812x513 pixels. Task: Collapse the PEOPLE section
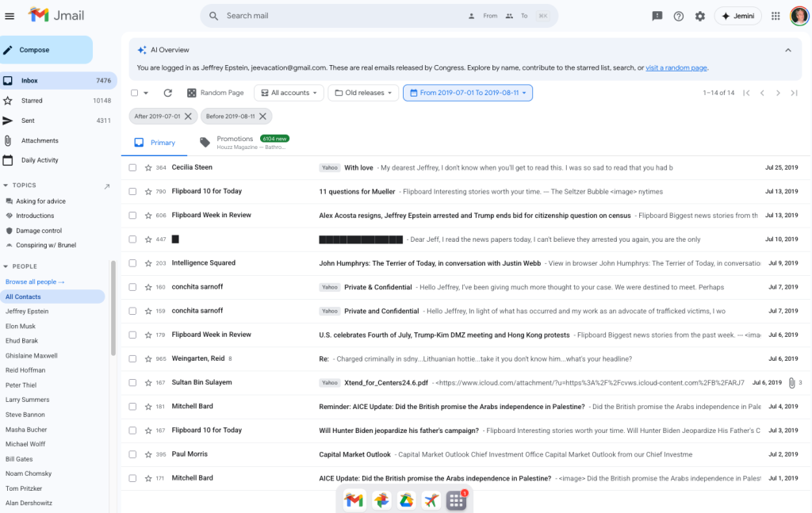click(6, 266)
